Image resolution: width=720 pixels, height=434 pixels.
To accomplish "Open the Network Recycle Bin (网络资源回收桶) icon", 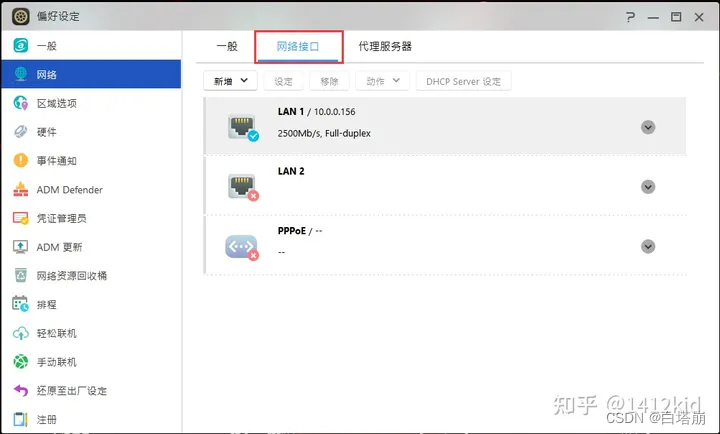I will 21,276.
